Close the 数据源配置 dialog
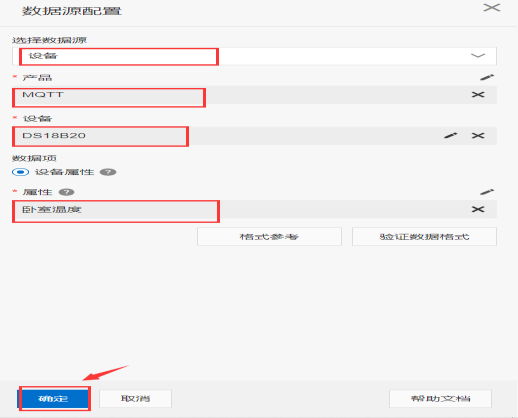This screenshot has width=518, height=418. click(x=492, y=8)
